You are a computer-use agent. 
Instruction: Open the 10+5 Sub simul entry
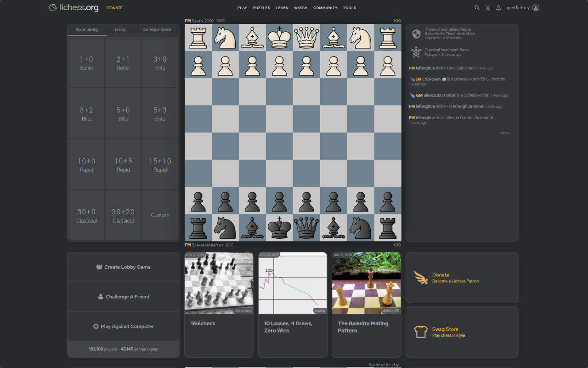[461, 68]
